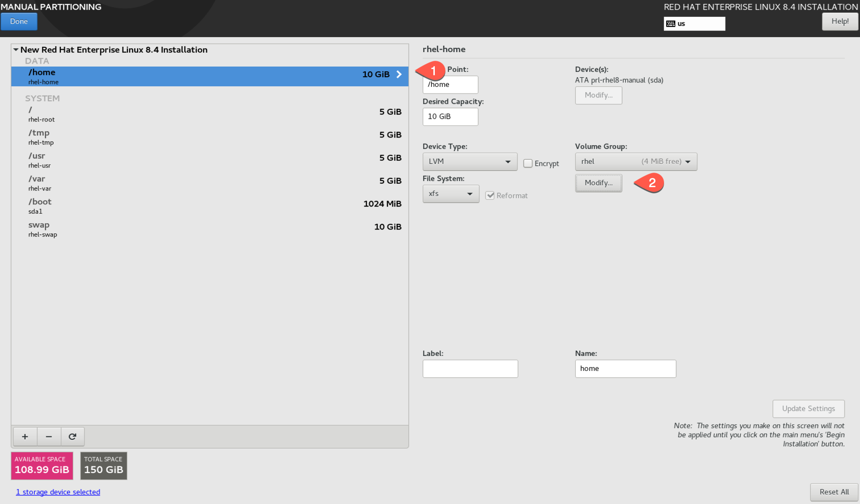The width and height of the screenshot is (860, 504).
Task: Click the DATA section label
Action: click(x=37, y=61)
